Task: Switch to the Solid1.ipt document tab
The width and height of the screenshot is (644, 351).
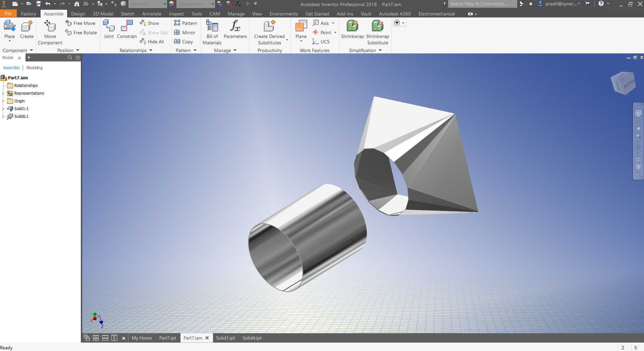Action: pyautogui.click(x=225, y=338)
